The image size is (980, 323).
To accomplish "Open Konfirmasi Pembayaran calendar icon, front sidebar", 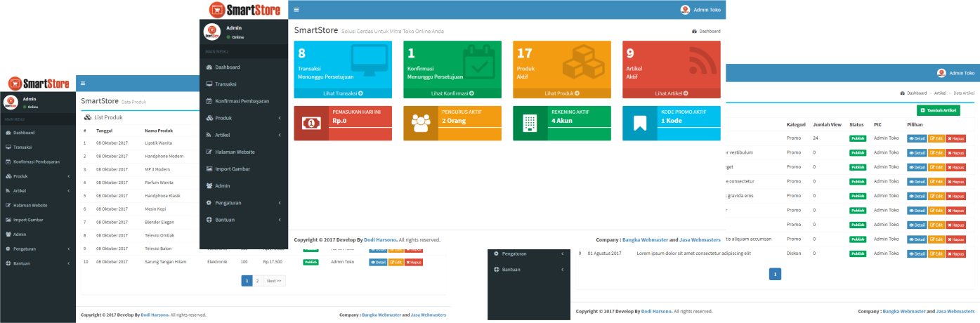I will click(209, 101).
